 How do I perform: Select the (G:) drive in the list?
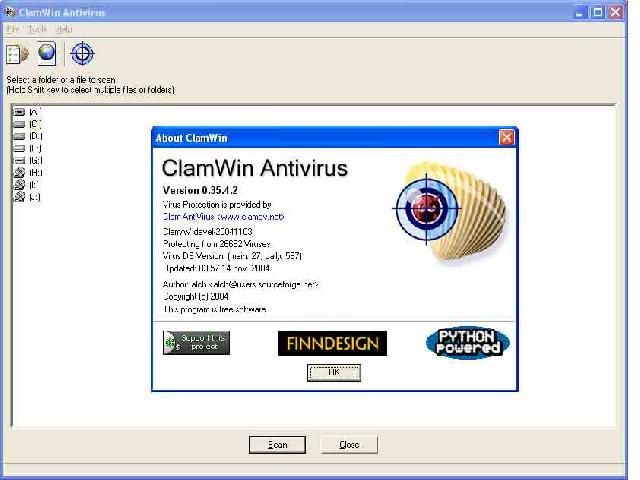click(x=28, y=160)
